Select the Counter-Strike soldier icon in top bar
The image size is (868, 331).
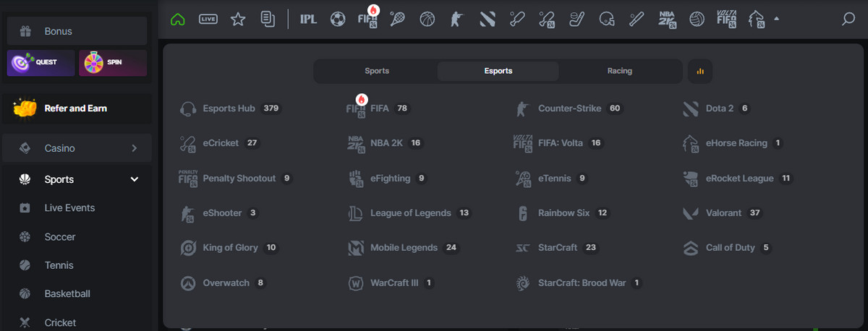point(456,20)
